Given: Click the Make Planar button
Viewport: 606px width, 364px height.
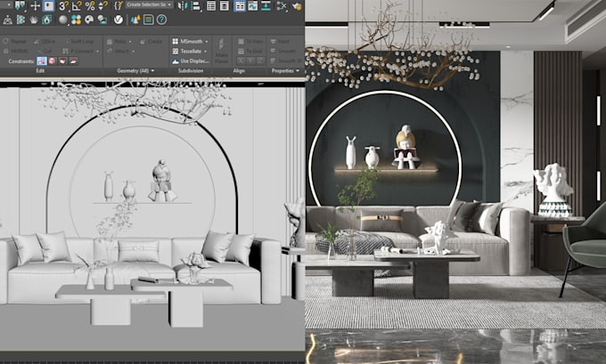Looking at the screenshot, I should point(221,50).
